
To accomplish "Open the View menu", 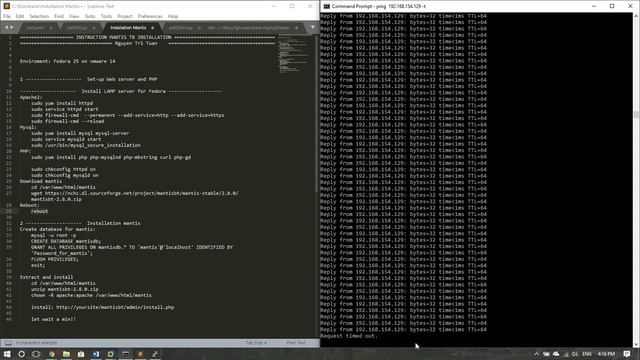I will tap(74, 16).
